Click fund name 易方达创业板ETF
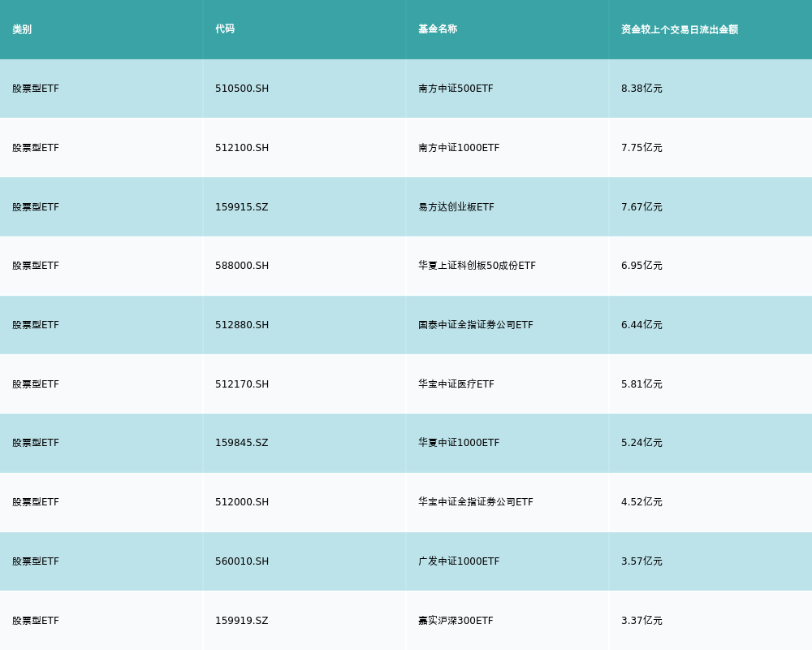This screenshot has height=650, width=812. click(x=456, y=207)
